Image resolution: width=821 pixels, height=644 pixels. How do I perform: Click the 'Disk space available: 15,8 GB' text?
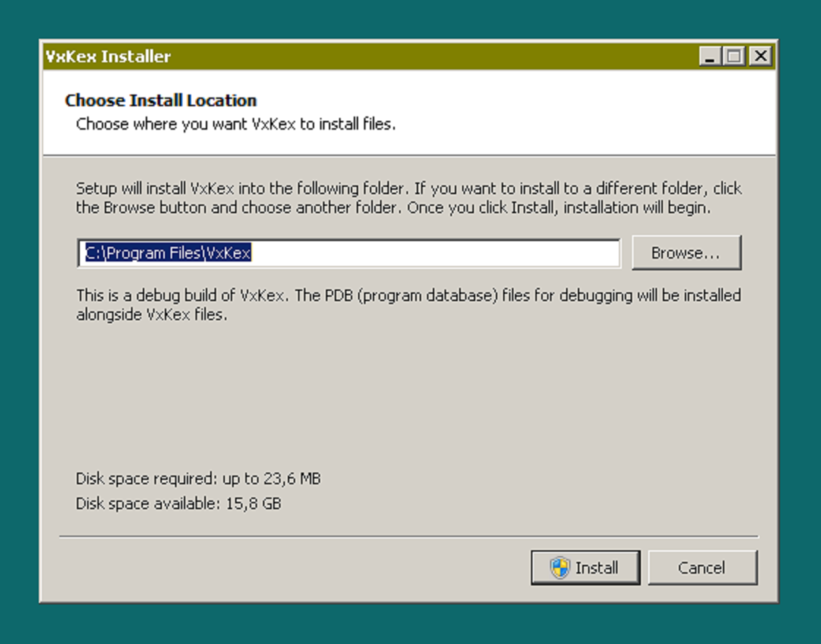pos(179,503)
